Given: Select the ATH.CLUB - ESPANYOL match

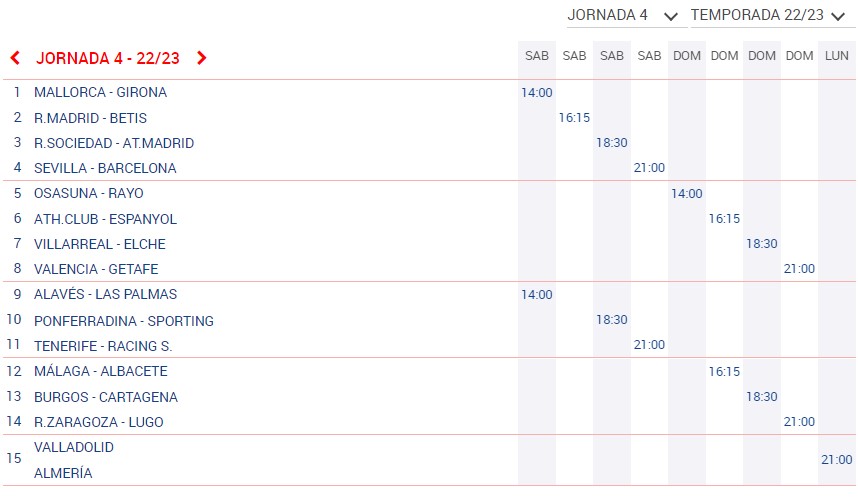Looking at the screenshot, I should 105,219.
